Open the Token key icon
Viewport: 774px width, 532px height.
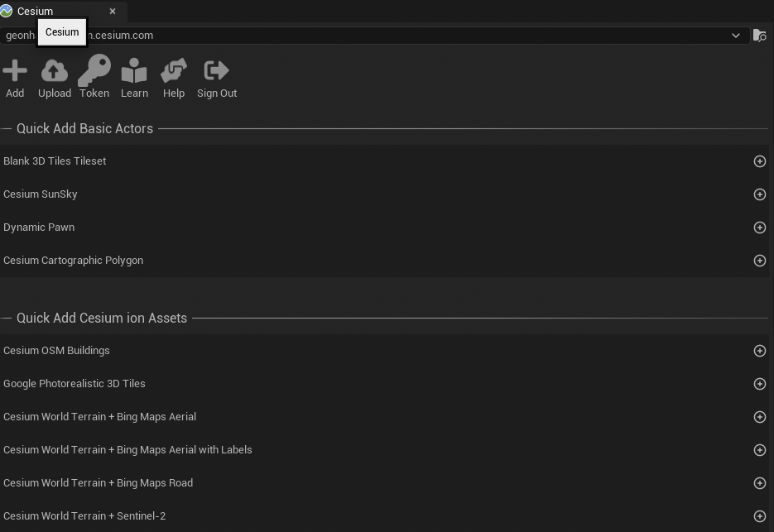(x=94, y=70)
